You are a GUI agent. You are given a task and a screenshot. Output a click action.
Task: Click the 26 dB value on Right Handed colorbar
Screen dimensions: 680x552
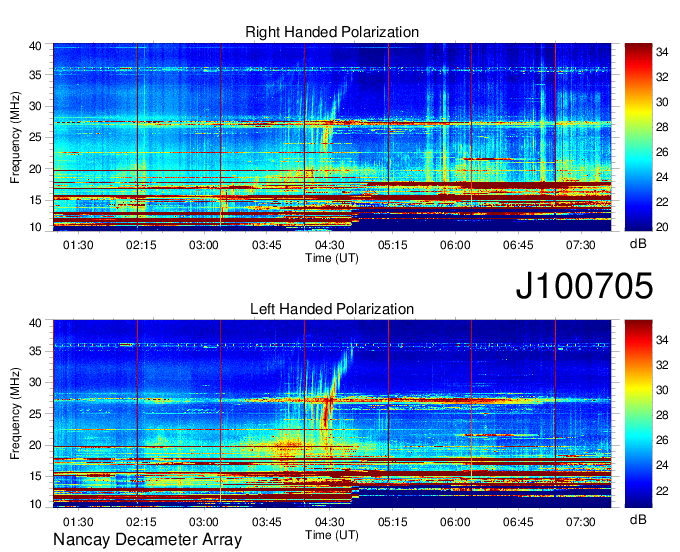coord(662,152)
